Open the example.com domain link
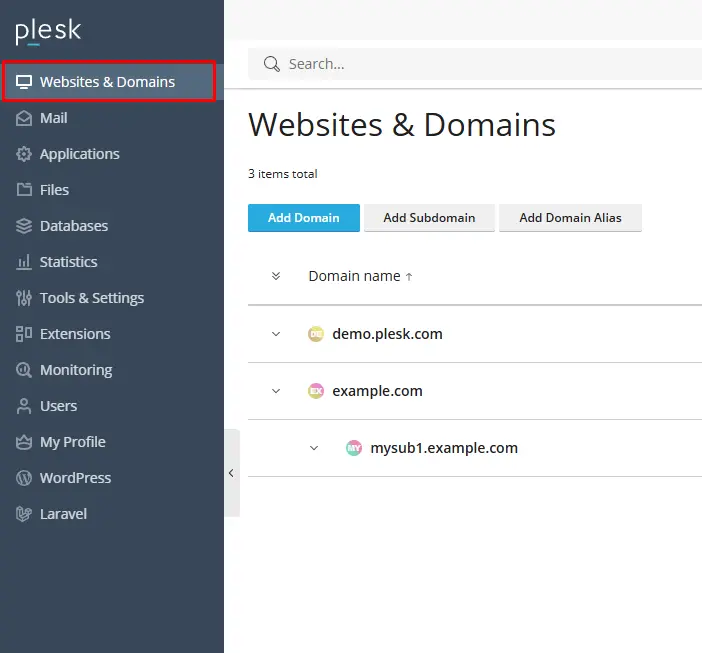This screenshot has height=653, width=702. [377, 391]
